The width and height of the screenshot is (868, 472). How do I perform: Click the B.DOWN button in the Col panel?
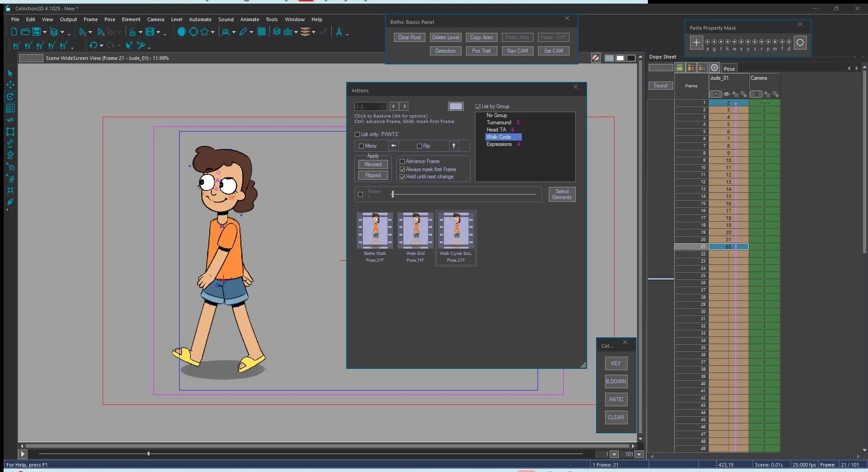pos(616,381)
